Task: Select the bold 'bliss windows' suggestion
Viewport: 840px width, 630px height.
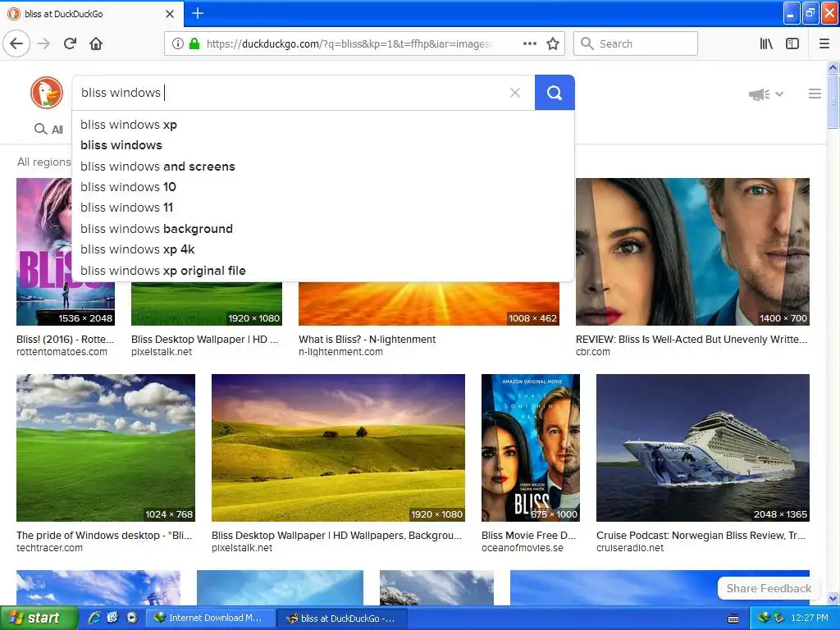Action: pyautogui.click(x=323, y=145)
